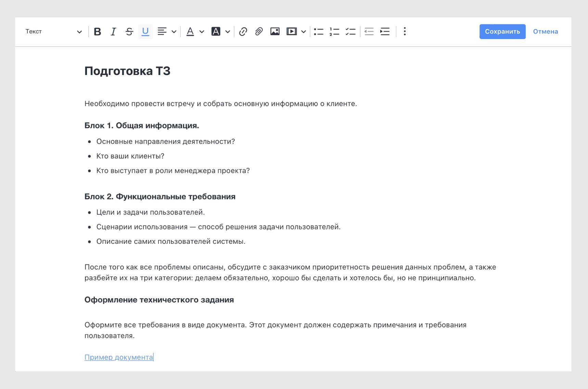Screen dimensions: 588x389
Task: Create a checklist
Action: click(350, 32)
